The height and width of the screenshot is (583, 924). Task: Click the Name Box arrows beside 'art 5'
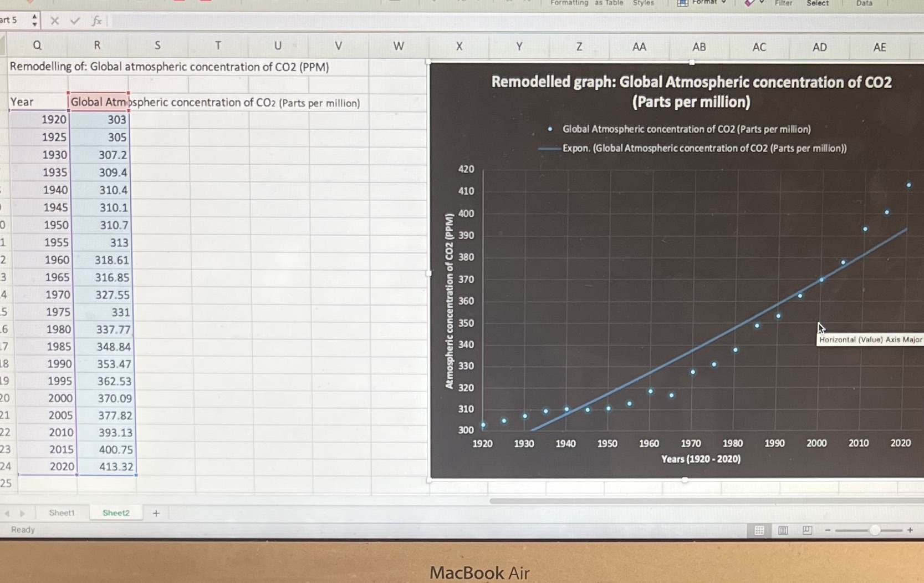coord(34,21)
